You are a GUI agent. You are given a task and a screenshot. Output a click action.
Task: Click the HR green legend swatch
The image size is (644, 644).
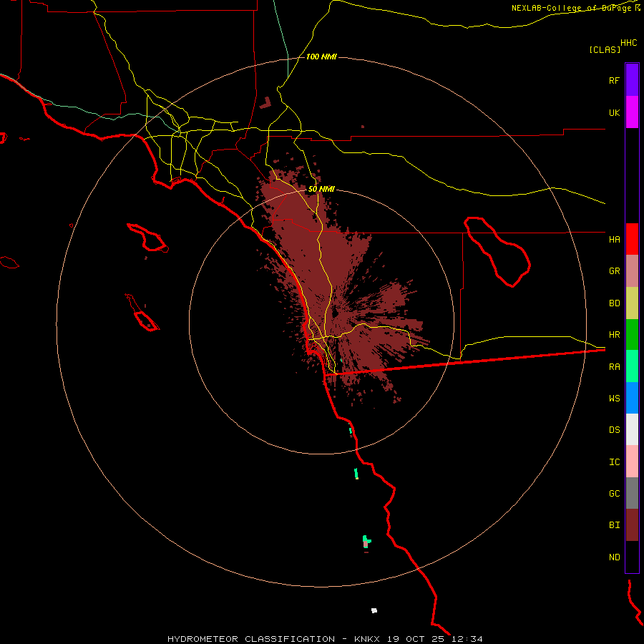632,334
